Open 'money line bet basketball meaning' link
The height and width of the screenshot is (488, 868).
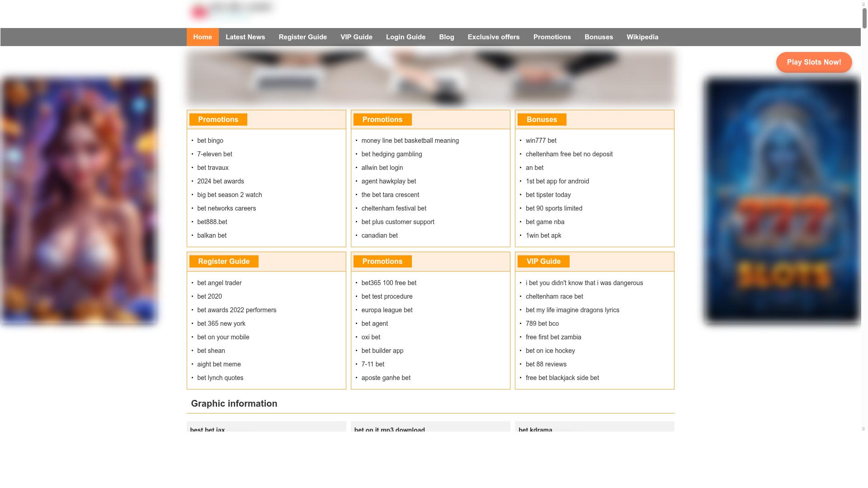coord(410,141)
